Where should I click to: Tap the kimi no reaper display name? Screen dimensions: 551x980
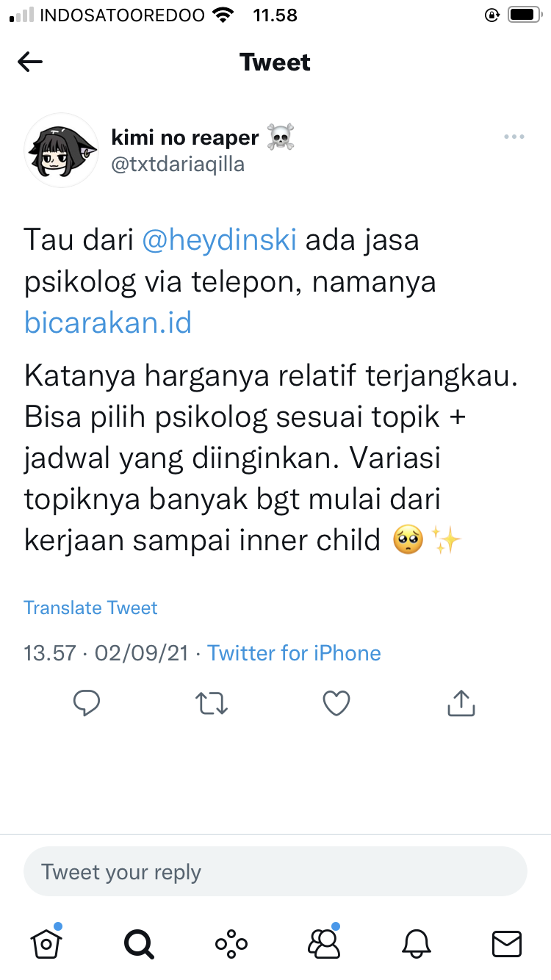pos(185,137)
